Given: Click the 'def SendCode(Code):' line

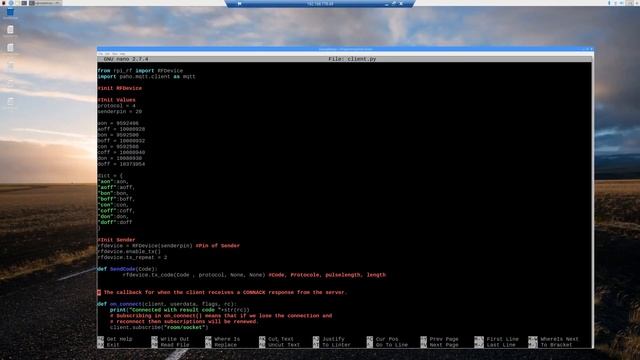Looking at the screenshot, I should pyautogui.click(x=127, y=269).
